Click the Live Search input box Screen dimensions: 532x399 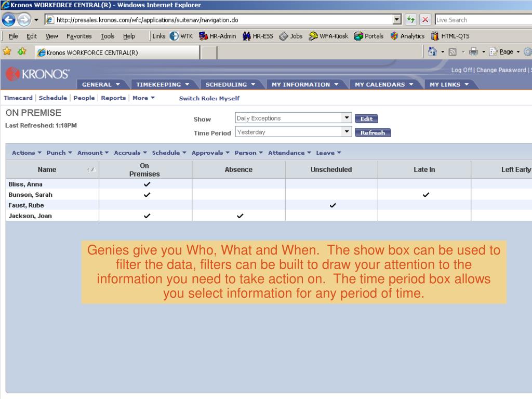(x=483, y=20)
